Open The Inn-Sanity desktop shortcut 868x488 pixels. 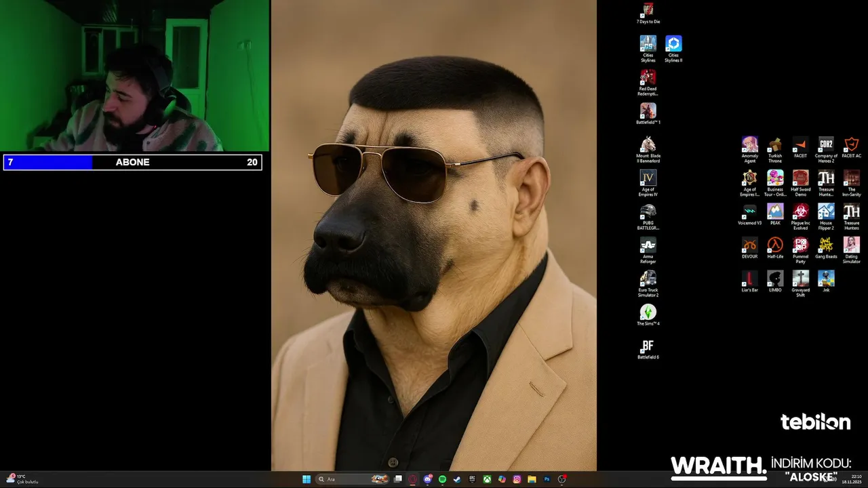click(852, 183)
